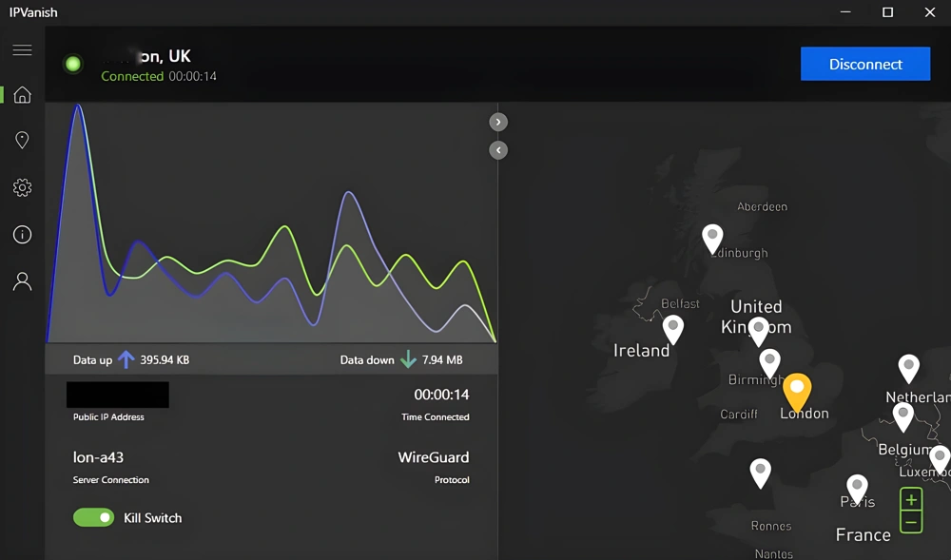The width and height of the screenshot is (951, 560).
Task: Click the green Connected status text
Action: pos(132,76)
